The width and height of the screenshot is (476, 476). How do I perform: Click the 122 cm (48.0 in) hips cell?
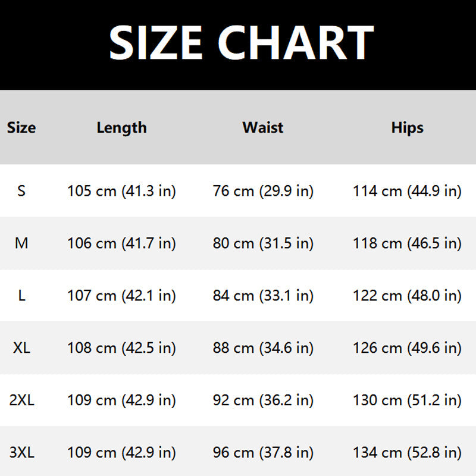click(x=407, y=296)
